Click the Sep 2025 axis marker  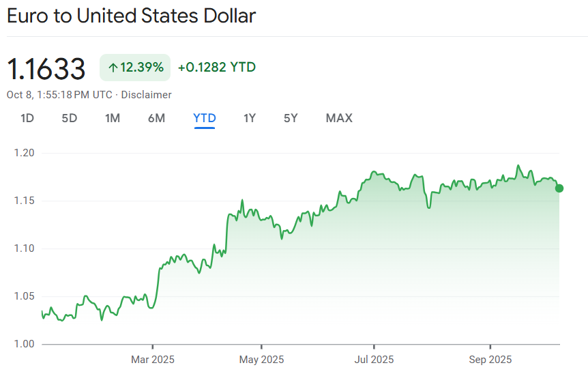(x=490, y=359)
